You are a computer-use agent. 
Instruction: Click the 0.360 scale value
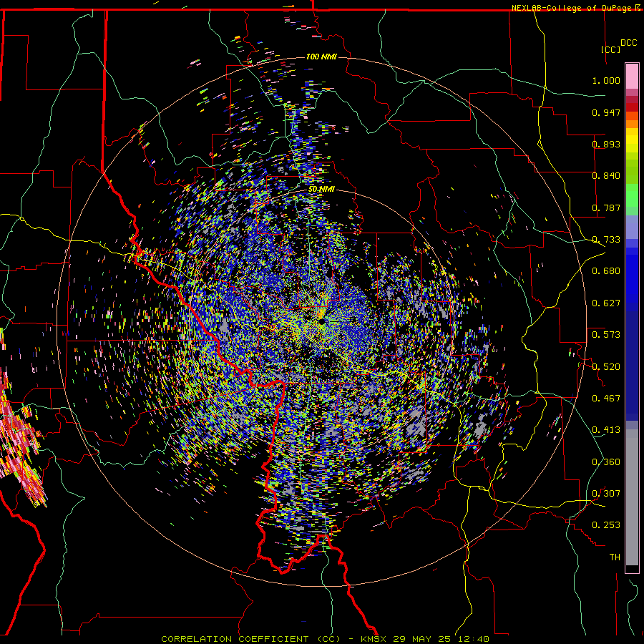606,462
